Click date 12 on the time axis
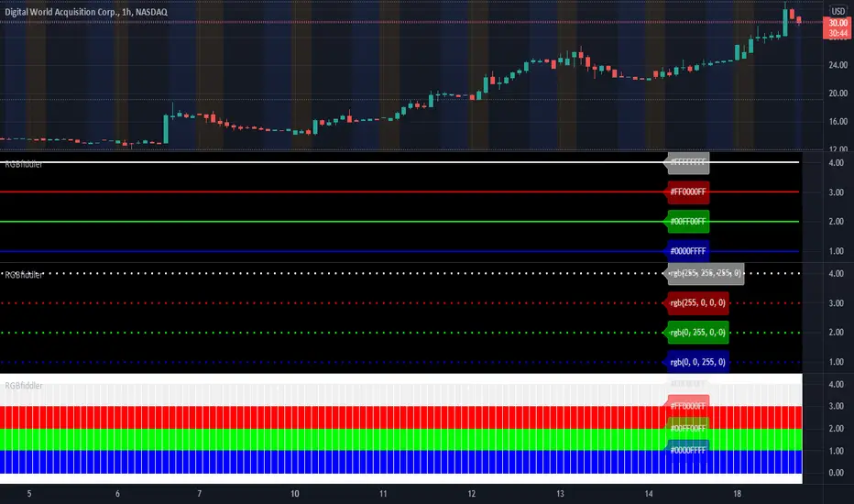The width and height of the screenshot is (854, 504). (x=472, y=494)
